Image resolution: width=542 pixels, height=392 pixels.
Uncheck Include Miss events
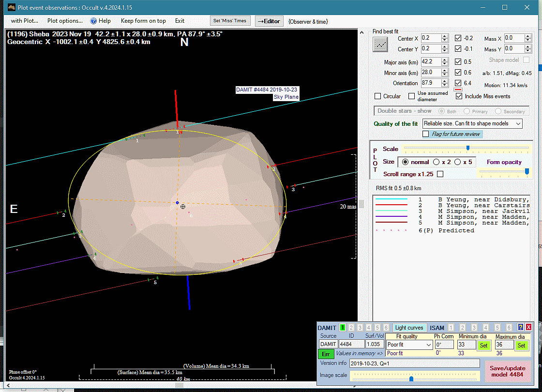459,96
